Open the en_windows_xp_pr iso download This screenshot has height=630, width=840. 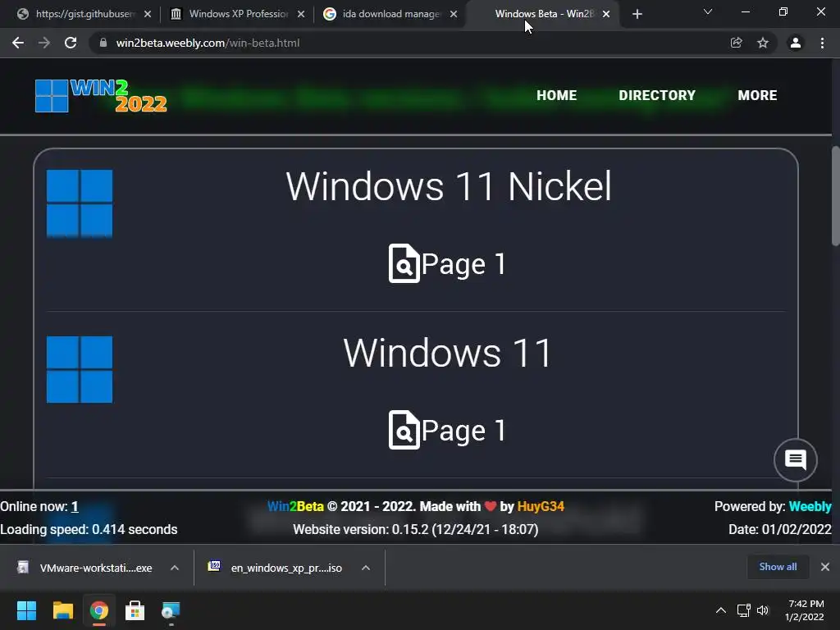pyautogui.click(x=276, y=568)
